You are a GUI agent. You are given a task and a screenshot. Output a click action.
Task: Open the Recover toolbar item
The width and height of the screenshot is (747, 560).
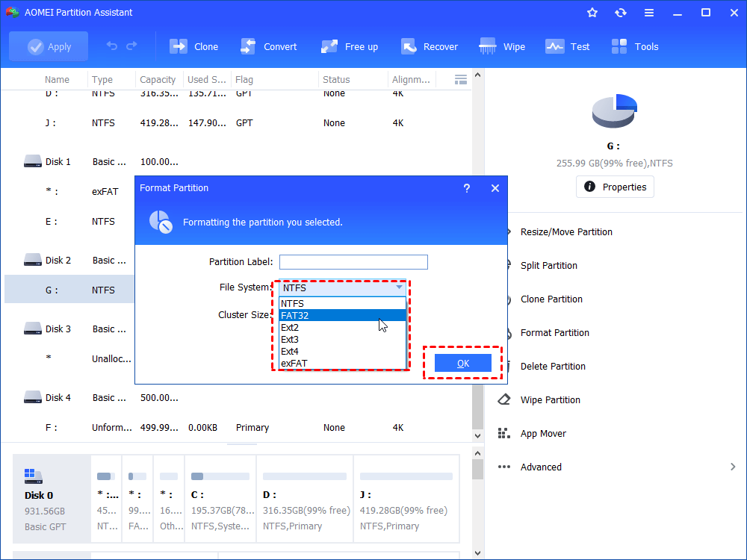429,46
